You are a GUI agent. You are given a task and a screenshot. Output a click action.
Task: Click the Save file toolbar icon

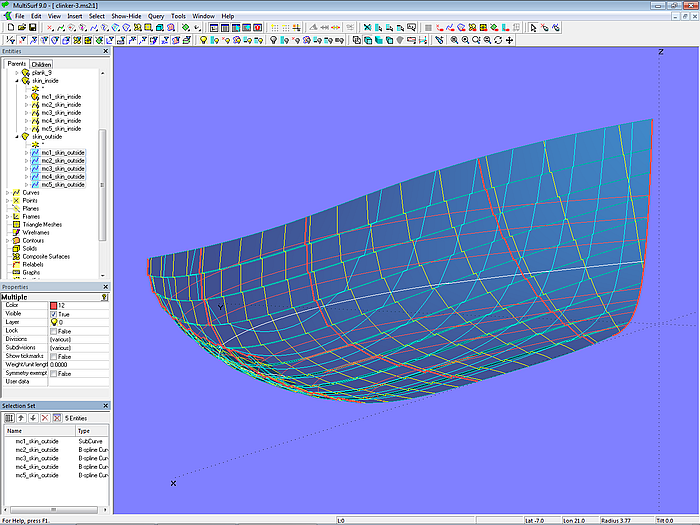tap(32, 28)
